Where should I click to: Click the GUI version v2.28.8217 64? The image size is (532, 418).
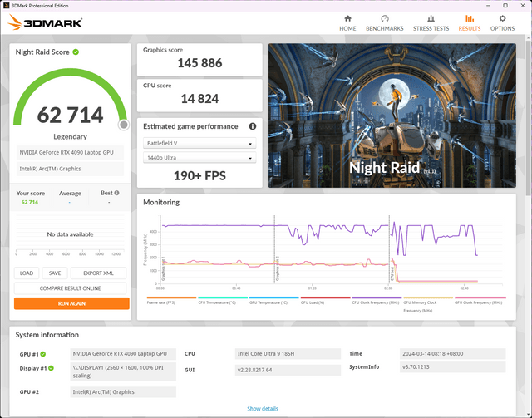[x=288, y=370]
